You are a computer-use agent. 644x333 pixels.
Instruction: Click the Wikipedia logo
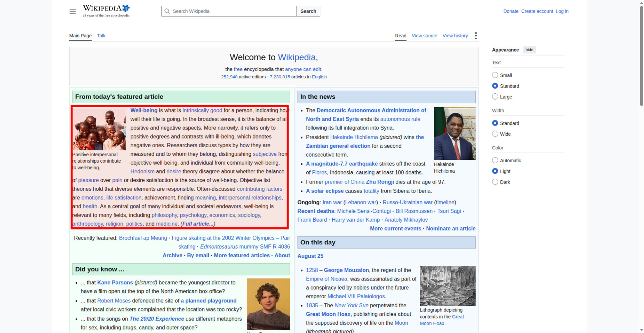click(x=106, y=11)
